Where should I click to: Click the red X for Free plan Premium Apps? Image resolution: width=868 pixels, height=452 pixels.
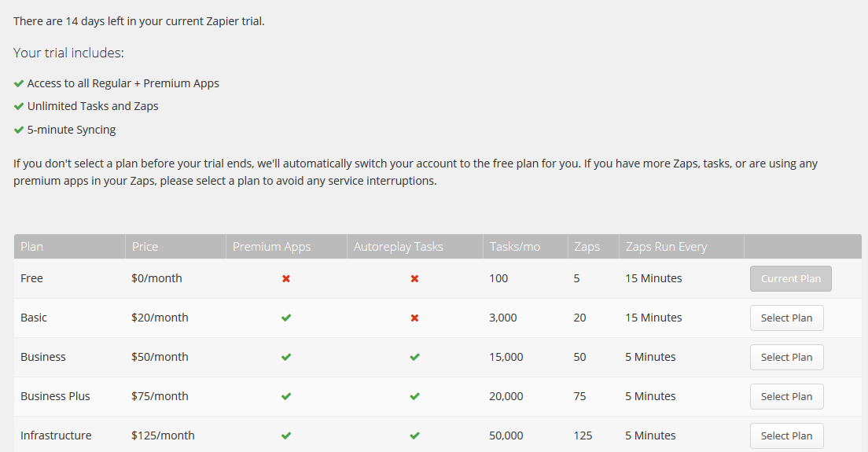(x=286, y=279)
